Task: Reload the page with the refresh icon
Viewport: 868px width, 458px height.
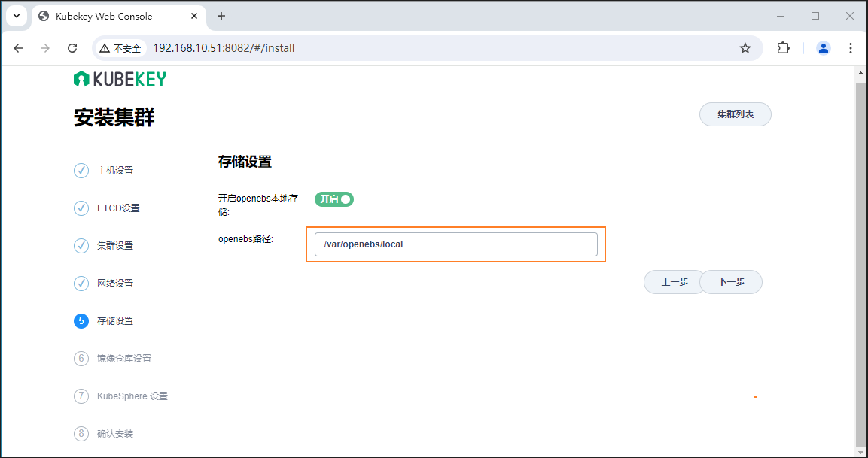Action: pos(72,48)
